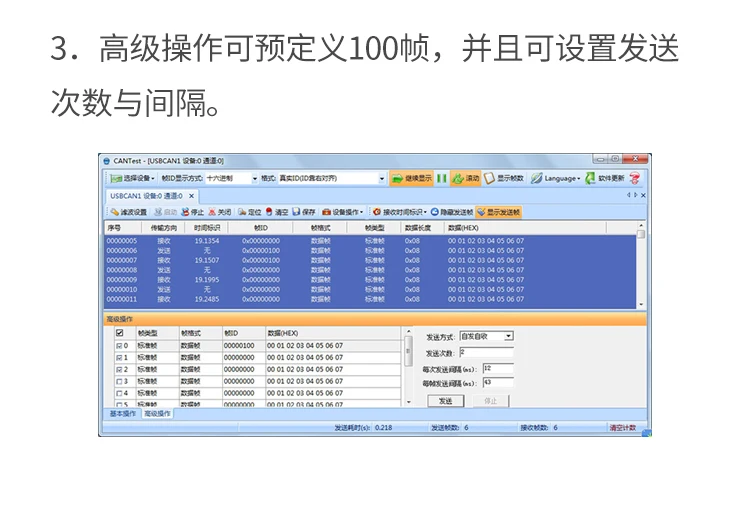Click 隐藏发送帧 hide sent frames
Viewport: 750px width, 513px height.
[452, 212]
